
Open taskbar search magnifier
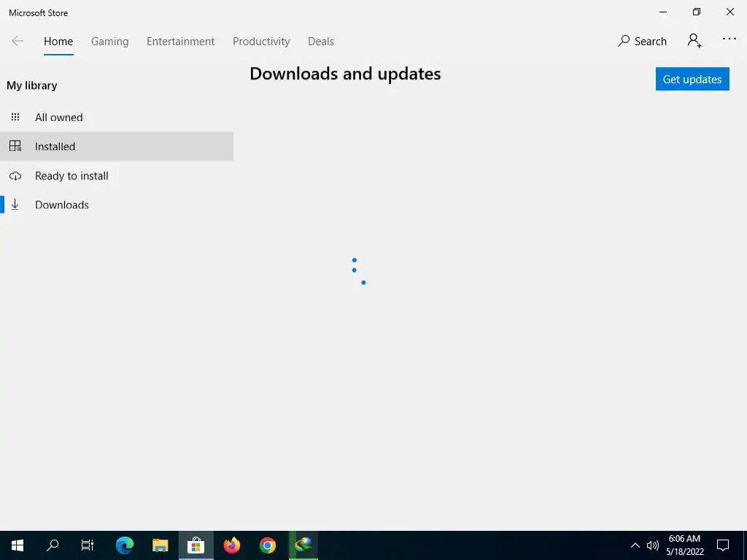point(53,545)
